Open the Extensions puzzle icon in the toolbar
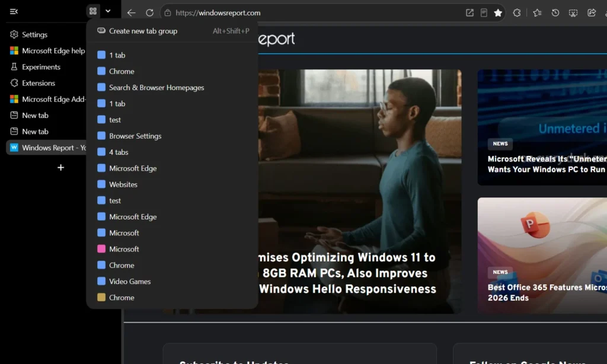This screenshot has width=607, height=364. (x=517, y=13)
